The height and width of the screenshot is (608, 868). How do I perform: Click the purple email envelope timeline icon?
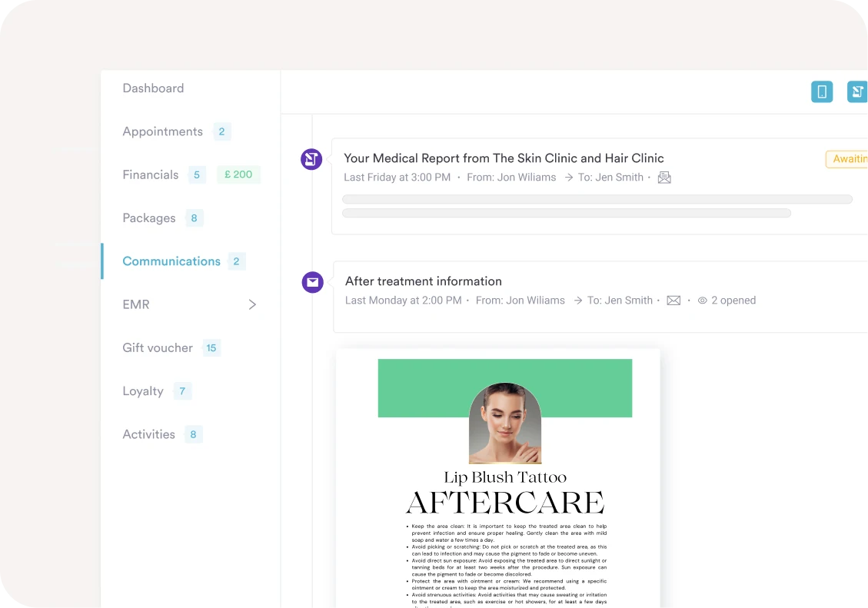click(312, 282)
